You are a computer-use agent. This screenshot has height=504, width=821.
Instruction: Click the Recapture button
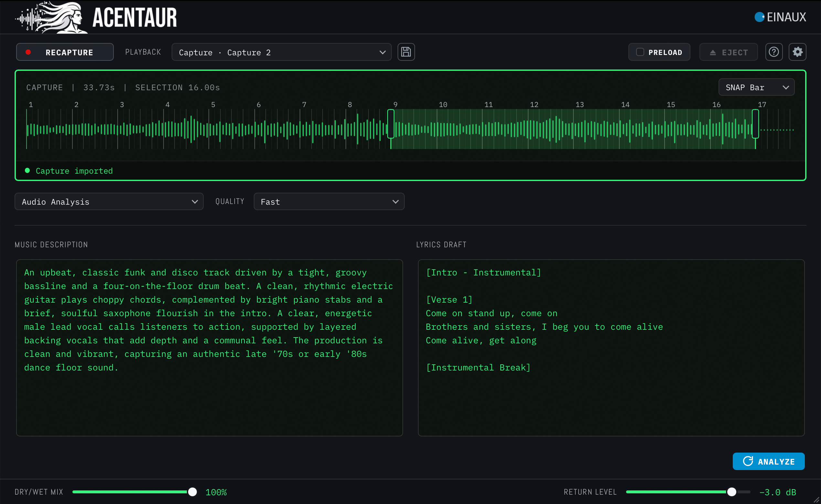pos(65,52)
